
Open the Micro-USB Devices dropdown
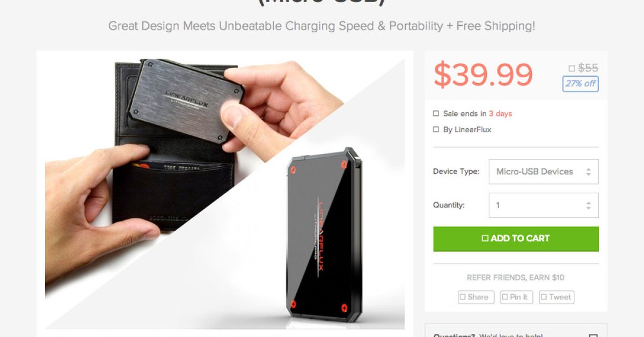pos(544,172)
